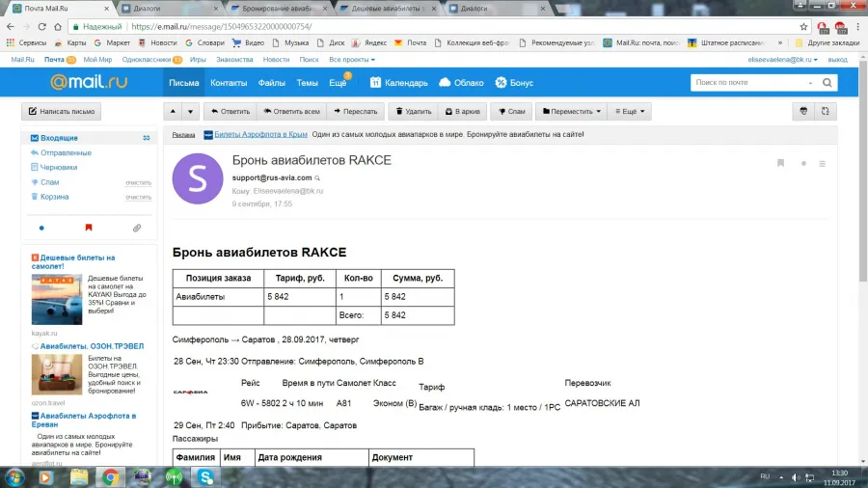Open the Письма tab
Image resolution: width=868 pixels, height=488 pixels.
(x=184, y=82)
